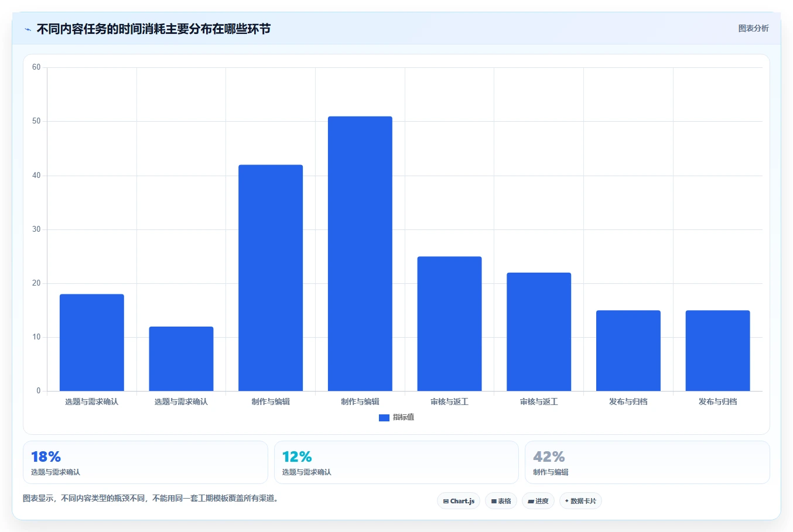The image size is (793, 532).
Task: Open the Chart.js tag pill
Action: click(x=459, y=501)
